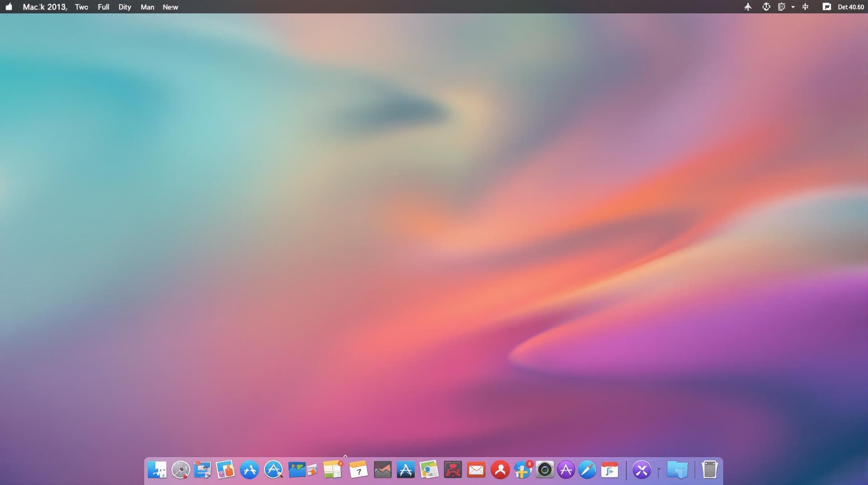
Task: Open the red envelope Mail icon
Action: point(476,471)
